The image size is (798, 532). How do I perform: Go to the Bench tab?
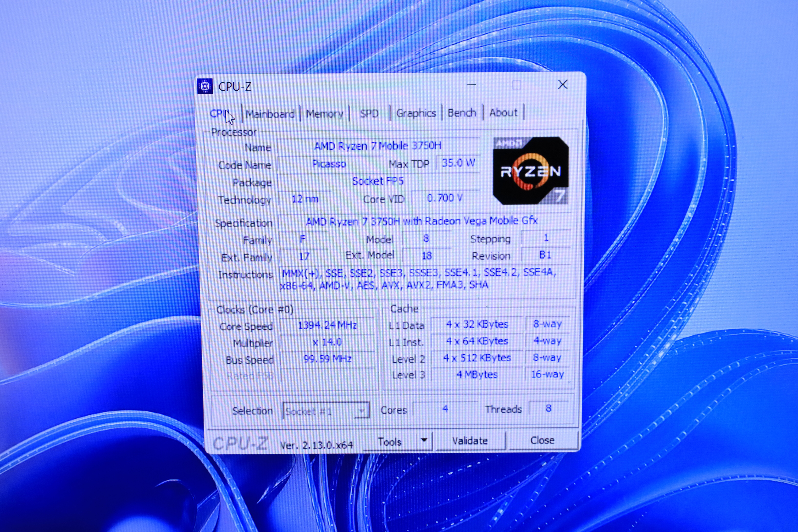pyautogui.click(x=462, y=113)
